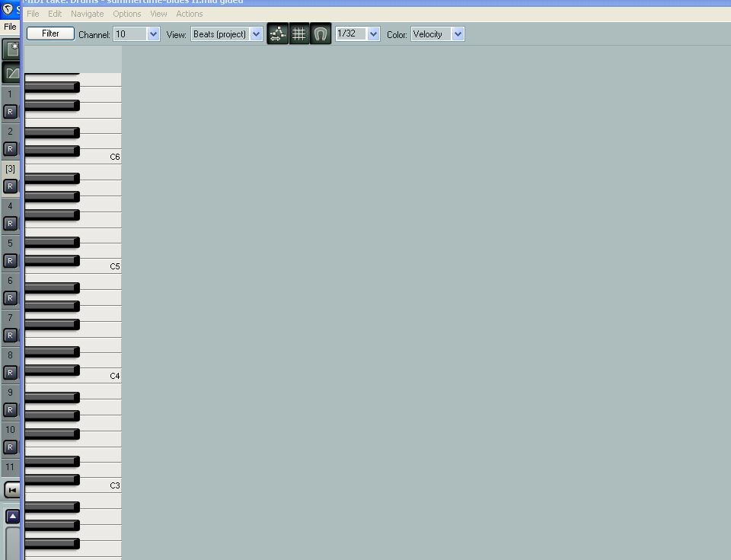Click the REAPER application icon in title bar
This screenshot has height=560, width=731.
point(8,8)
